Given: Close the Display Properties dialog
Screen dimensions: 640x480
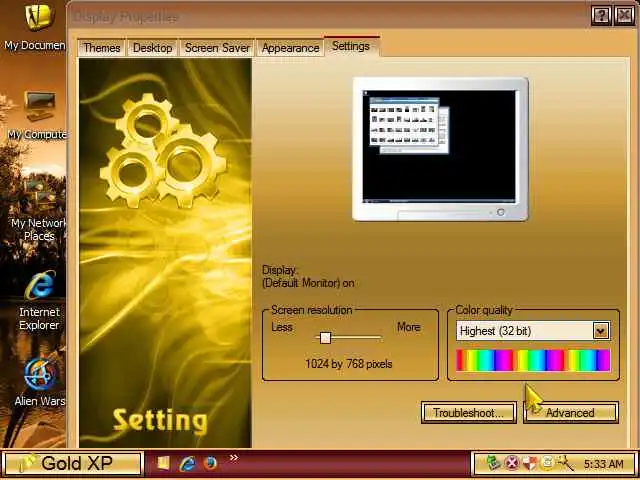Looking at the screenshot, I should (624, 16).
